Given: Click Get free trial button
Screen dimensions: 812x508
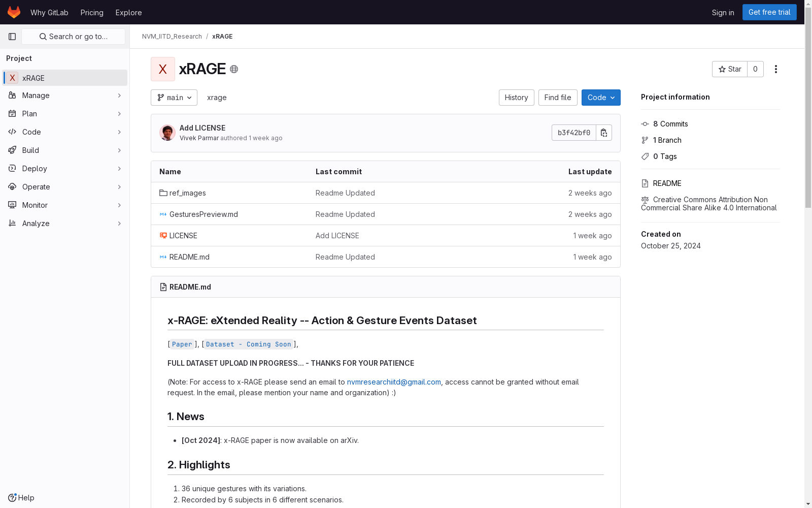Looking at the screenshot, I should [x=769, y=12].
